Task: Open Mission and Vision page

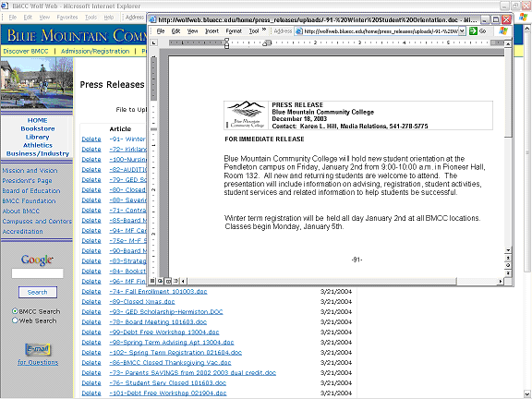Action: coord(30,171)
